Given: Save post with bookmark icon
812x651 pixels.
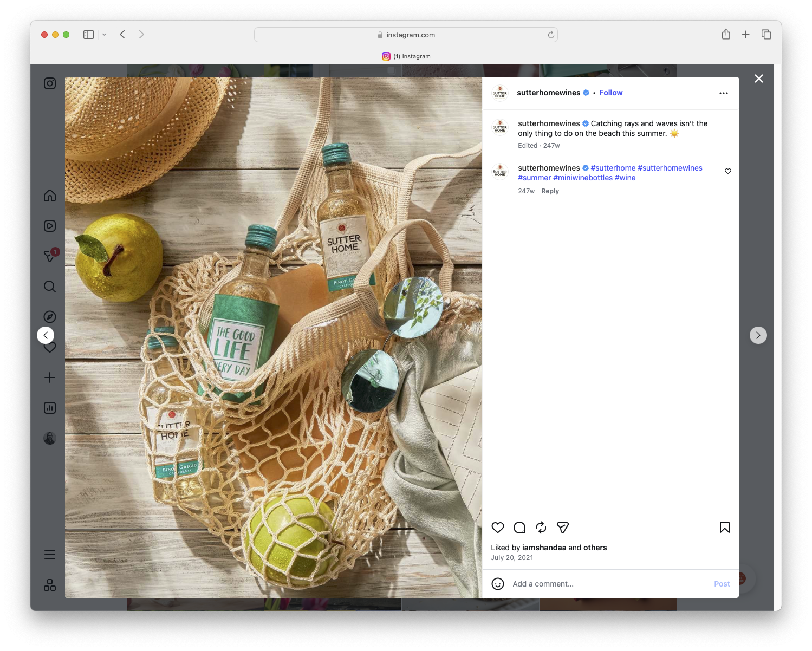Looking at the screenshot, I should tap(725, 528).
